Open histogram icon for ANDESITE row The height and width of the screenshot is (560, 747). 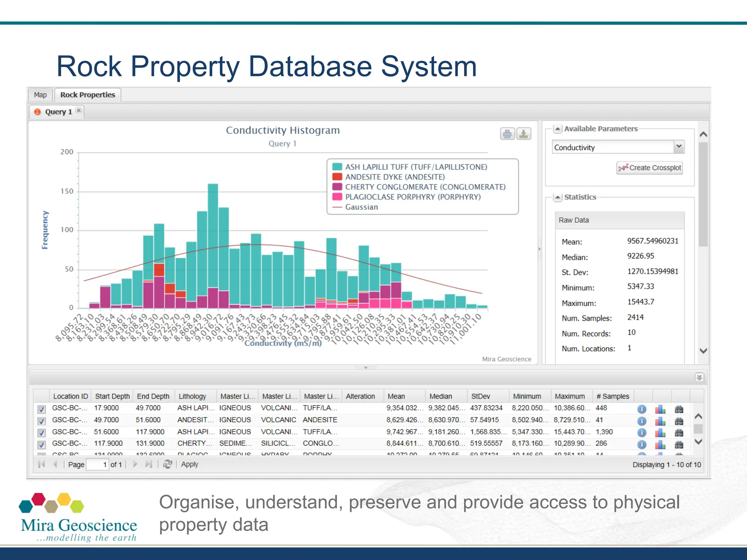click(660, 421)
